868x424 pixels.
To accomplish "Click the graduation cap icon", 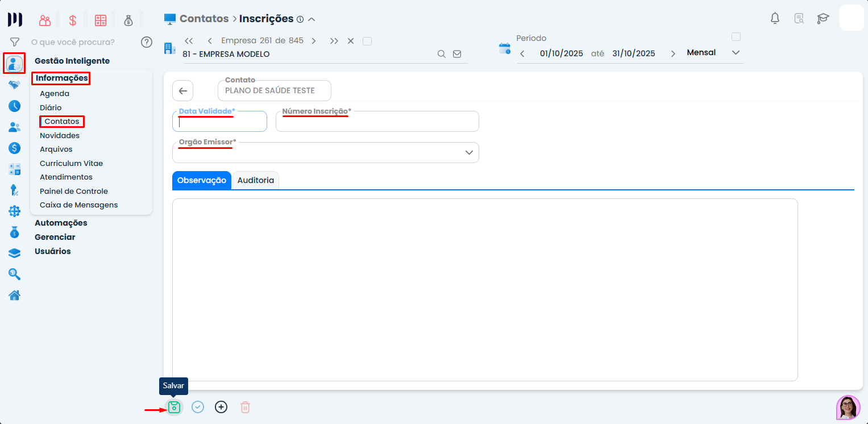I will pos(823,18).
